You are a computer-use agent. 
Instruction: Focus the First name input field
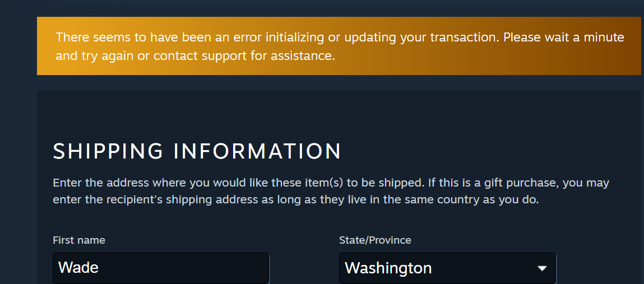pos(161,268)
